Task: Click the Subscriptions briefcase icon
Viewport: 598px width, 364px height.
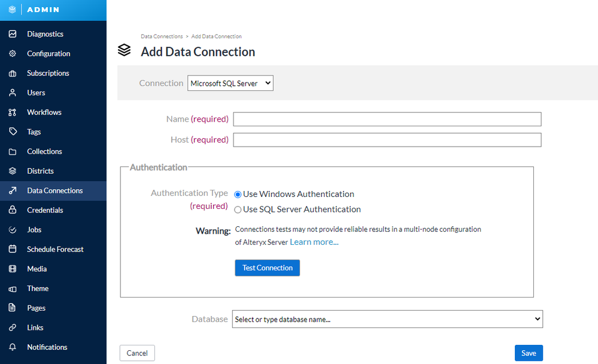Action: (x=13, y=73)
